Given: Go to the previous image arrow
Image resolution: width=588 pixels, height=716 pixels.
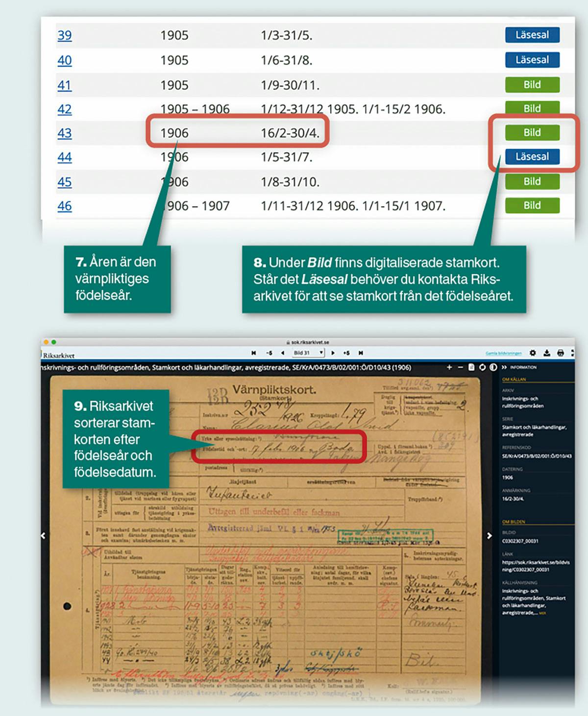Looking at the screenshot, I should click(x=283, y=353).
